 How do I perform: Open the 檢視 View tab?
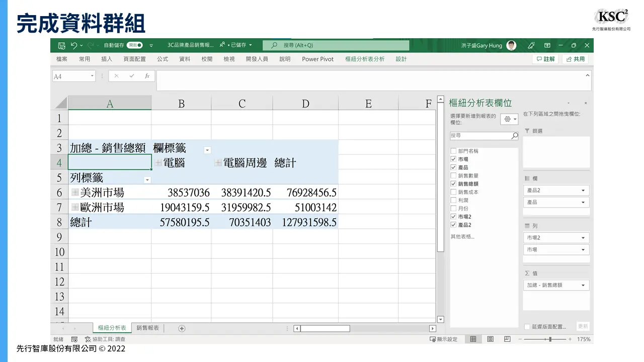coord(229,59)
